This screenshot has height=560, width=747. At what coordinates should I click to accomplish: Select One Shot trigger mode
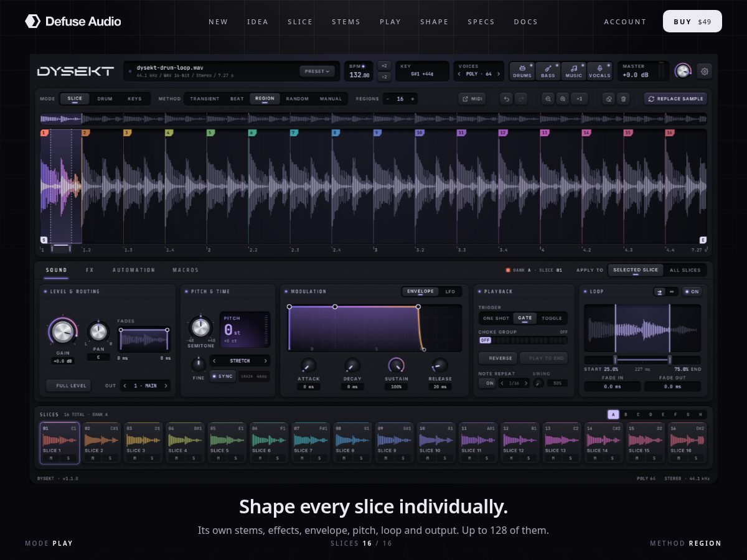pos(496,318)
